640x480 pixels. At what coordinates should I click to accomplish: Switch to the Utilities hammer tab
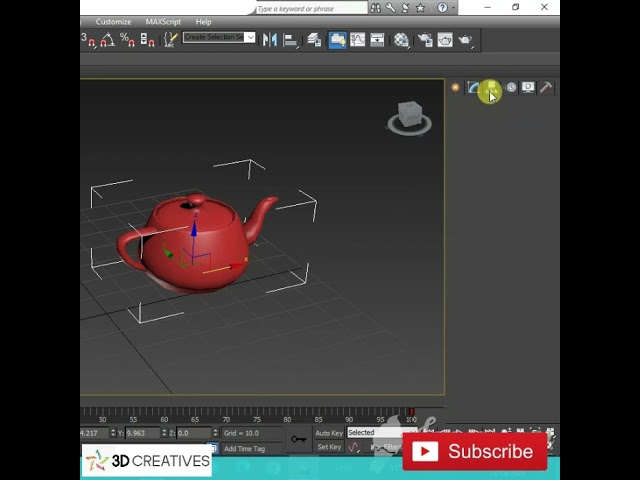point(546,87)
